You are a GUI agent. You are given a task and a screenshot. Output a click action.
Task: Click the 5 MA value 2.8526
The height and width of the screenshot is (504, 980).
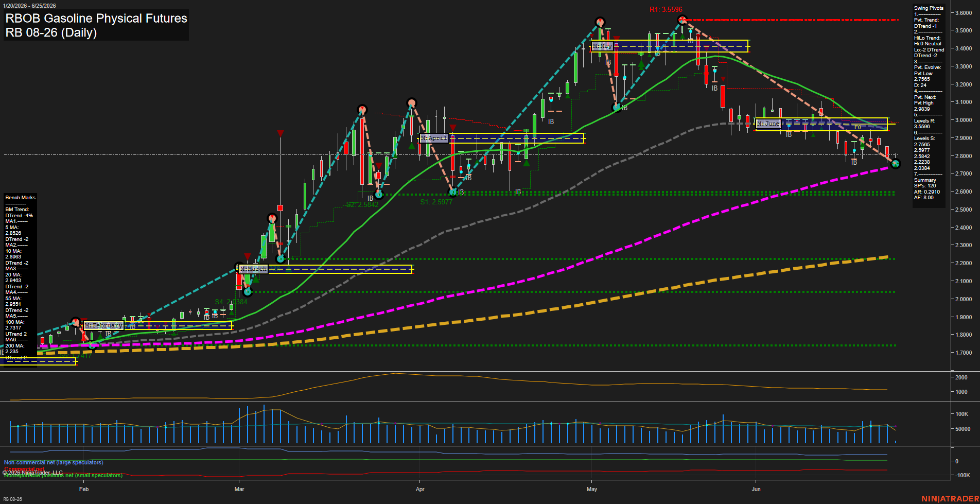[13, 233]
